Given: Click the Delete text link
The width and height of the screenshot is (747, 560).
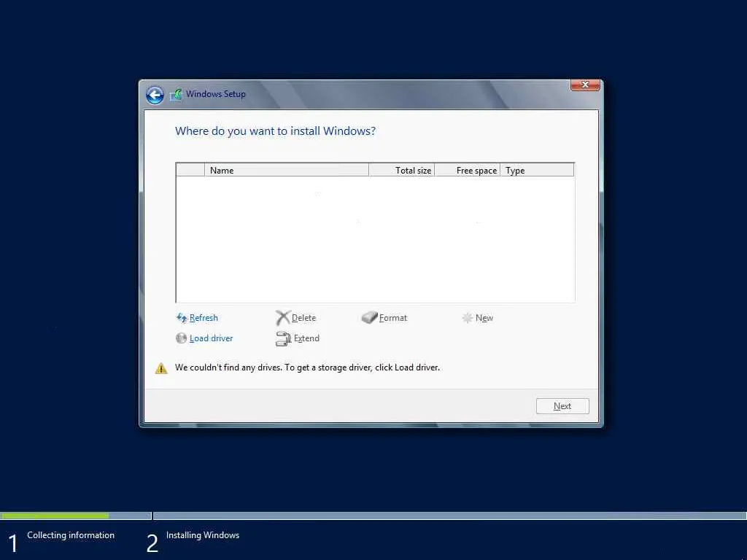Looking at the screenshot, I should click(303, 318).
